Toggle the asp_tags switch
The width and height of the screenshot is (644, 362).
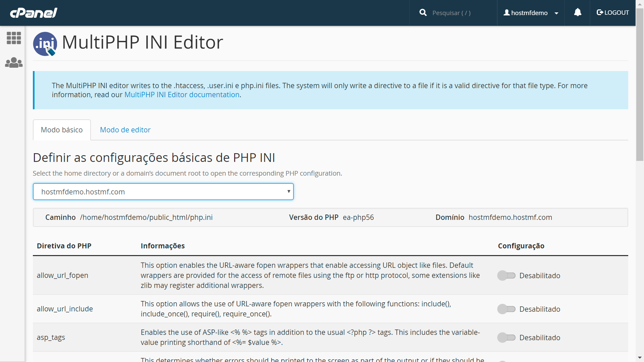tap(506, 338)
